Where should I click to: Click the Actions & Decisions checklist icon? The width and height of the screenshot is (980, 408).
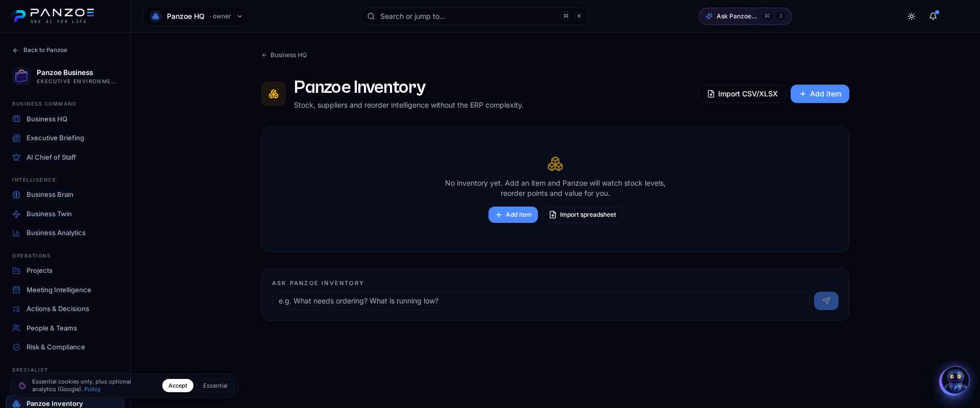pos(16,309)
